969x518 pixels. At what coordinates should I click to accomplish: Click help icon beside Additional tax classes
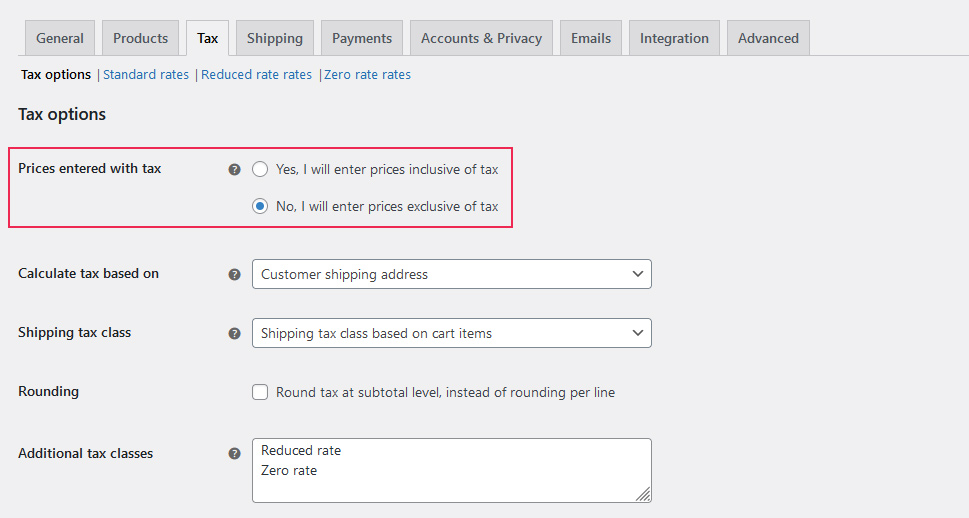[x=234, y=454]
